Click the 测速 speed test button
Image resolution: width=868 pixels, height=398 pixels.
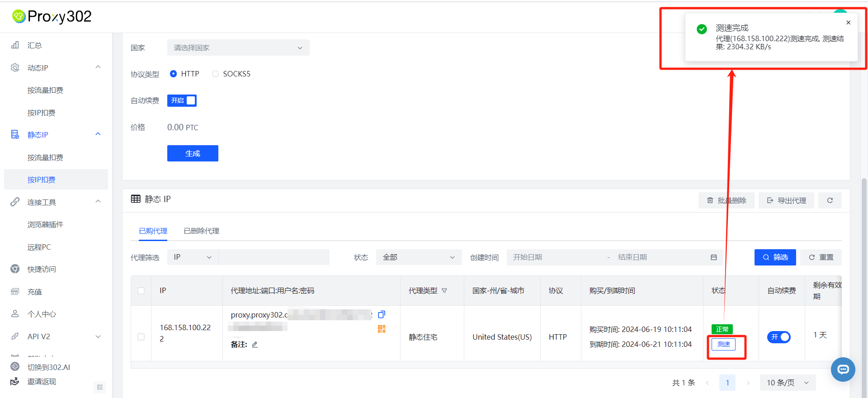pyautogui.click(x=723, y=344)
